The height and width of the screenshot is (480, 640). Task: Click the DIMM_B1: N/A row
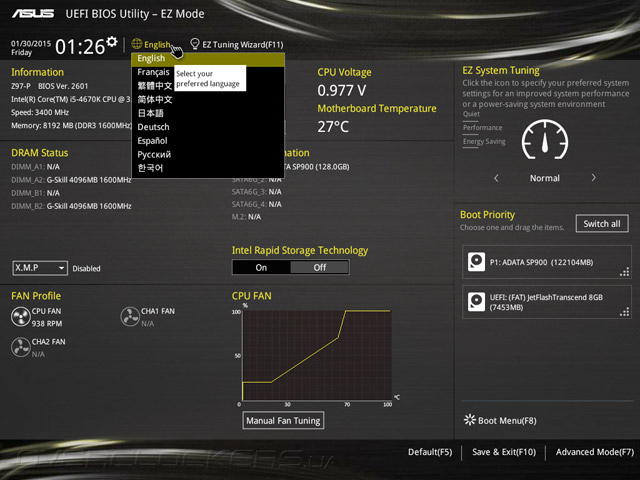[36, 193]
